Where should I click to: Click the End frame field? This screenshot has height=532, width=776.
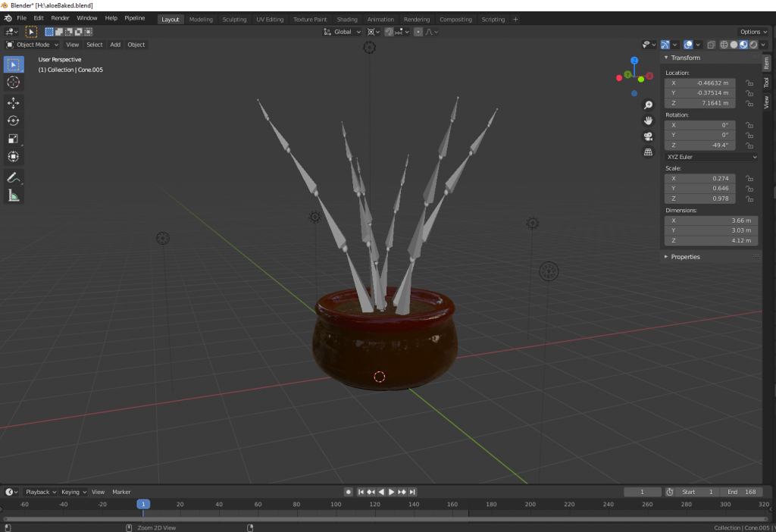coord(741,492)
